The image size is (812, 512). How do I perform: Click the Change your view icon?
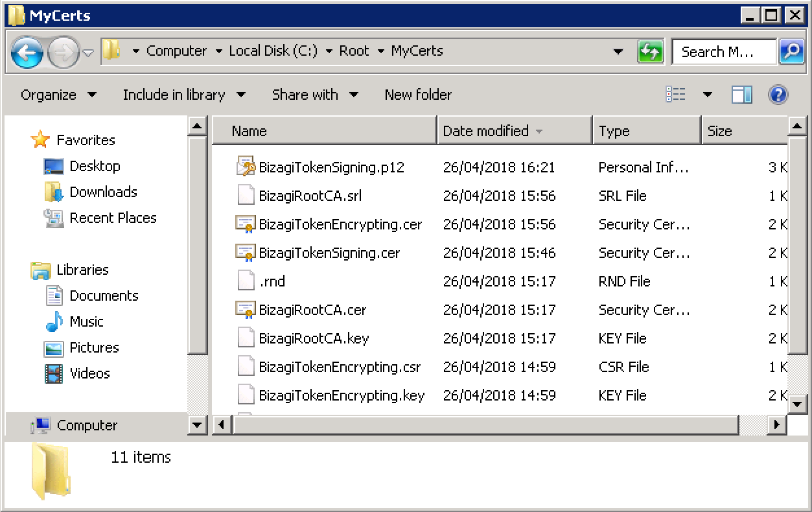pos(676,95)
